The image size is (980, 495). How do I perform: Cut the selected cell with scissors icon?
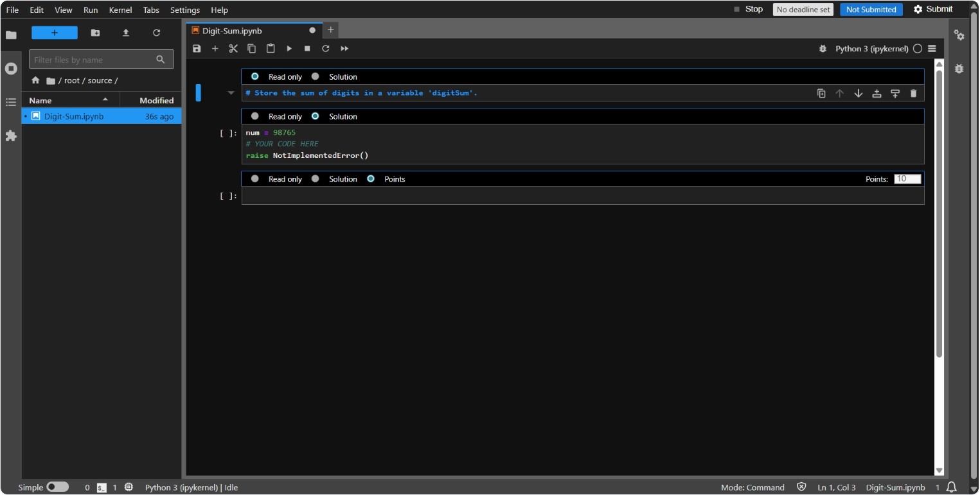(x=233, y=49)
